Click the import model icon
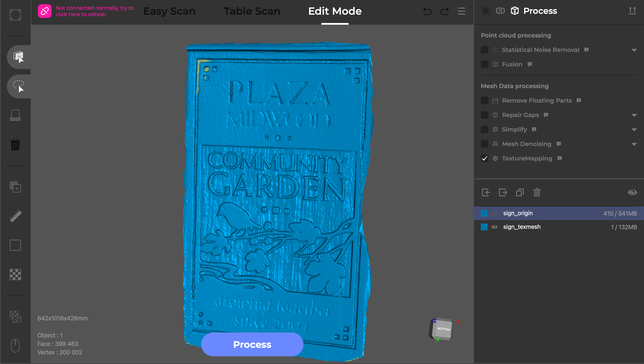Screen dimensions: 644x364 [x=486, y=192]
